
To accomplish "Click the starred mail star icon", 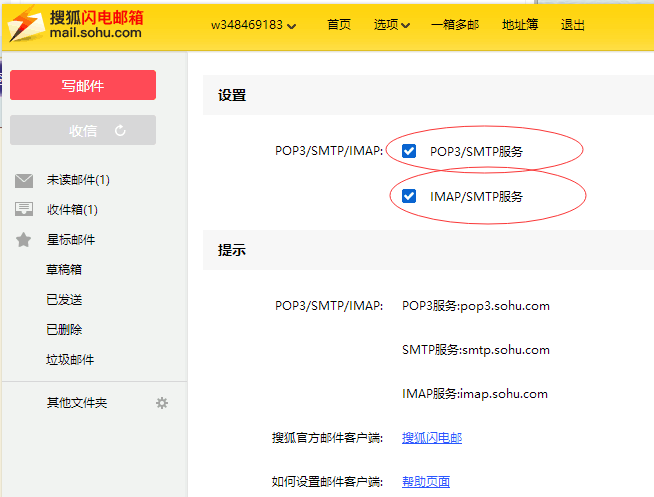I will (x=24, y=240).
